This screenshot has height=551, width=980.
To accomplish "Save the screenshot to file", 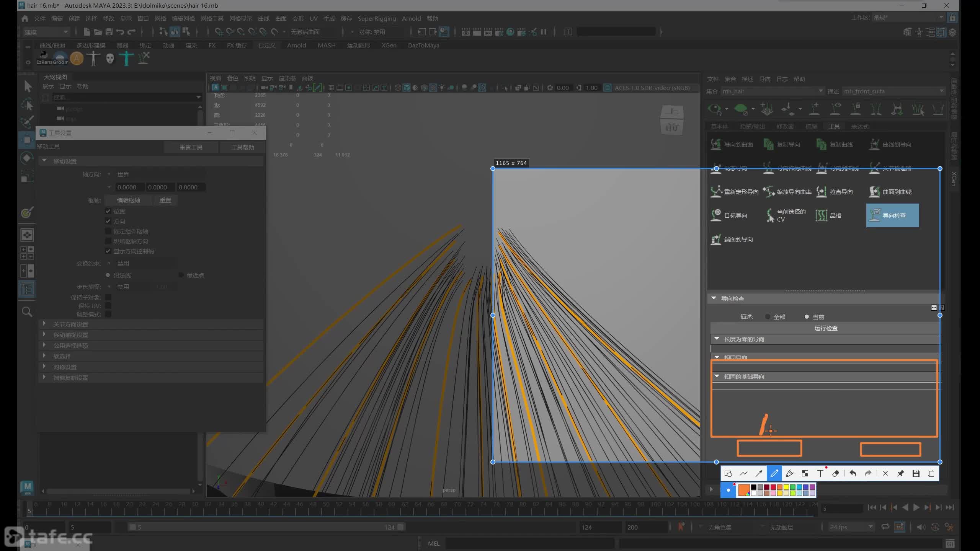I will pos(916,474).
